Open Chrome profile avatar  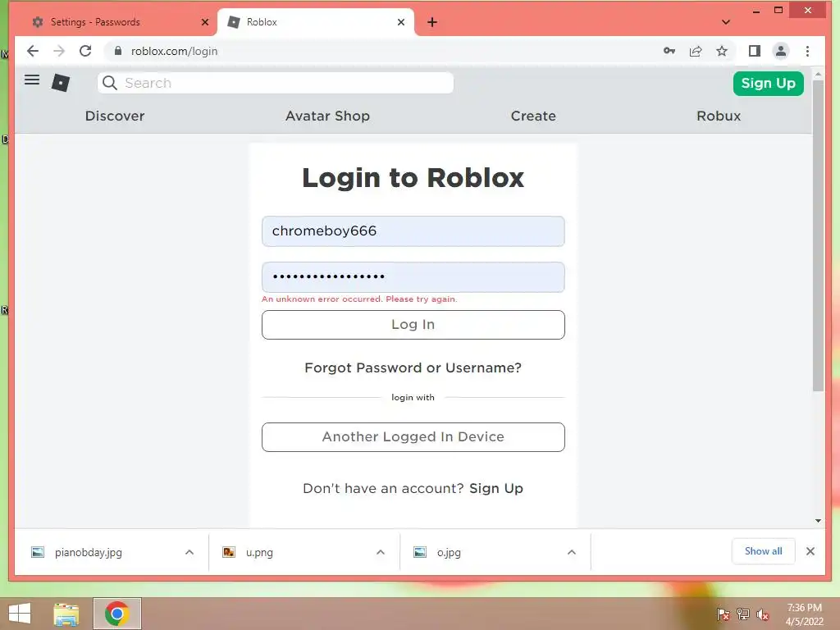[x=781, y=51]
